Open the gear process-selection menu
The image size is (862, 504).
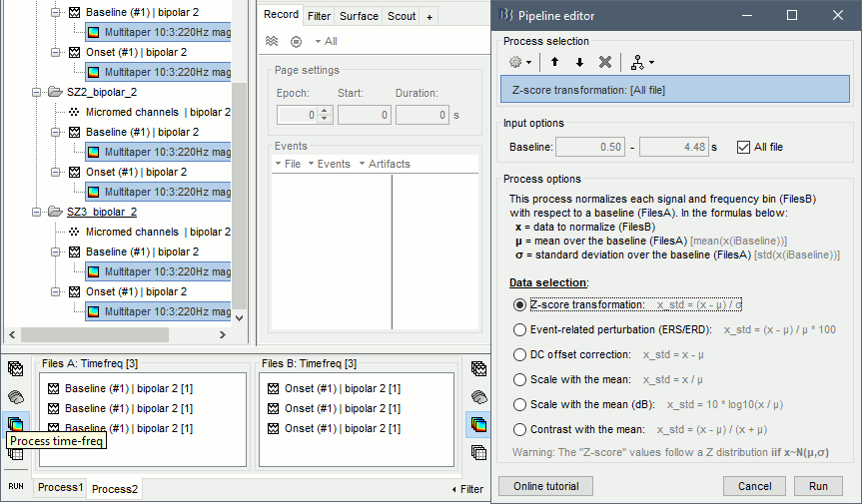click(x=519, y=62)
